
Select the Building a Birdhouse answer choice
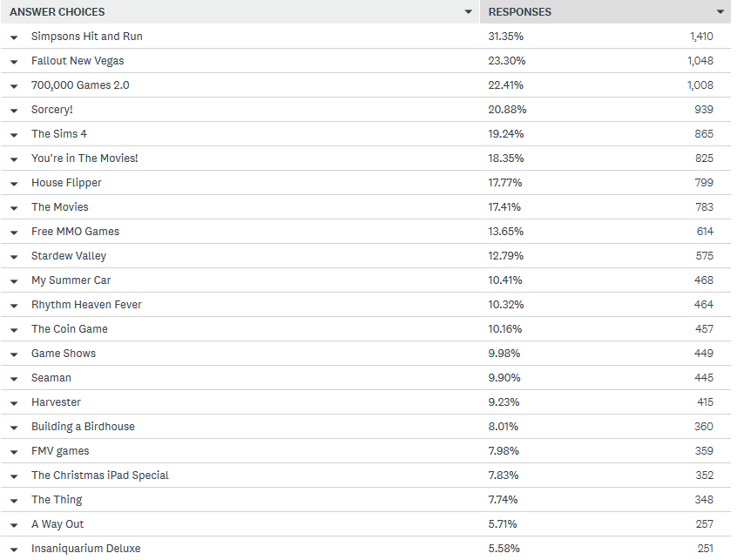[x=83, y=427]
